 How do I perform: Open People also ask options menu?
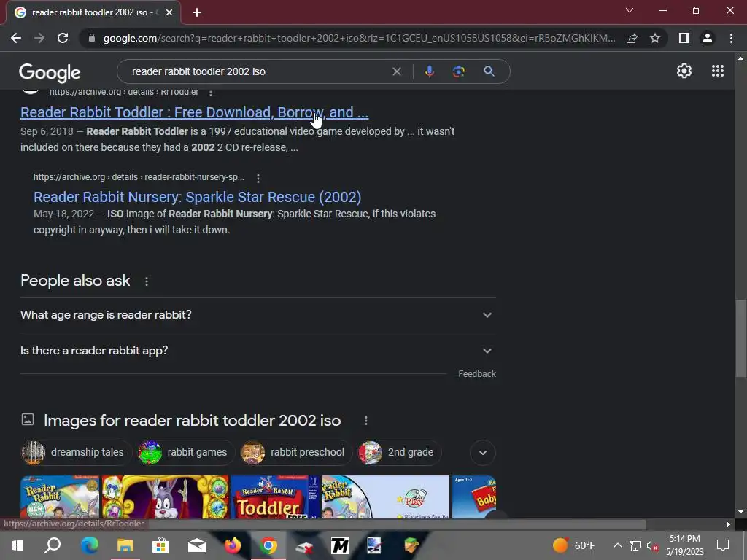[146, 281]
